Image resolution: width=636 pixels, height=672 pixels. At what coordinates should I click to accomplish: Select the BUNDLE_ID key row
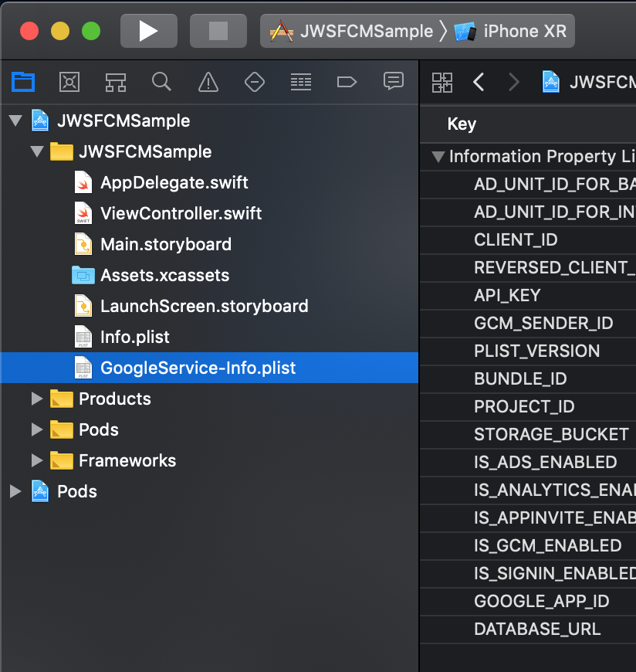[x=528, y=378]
